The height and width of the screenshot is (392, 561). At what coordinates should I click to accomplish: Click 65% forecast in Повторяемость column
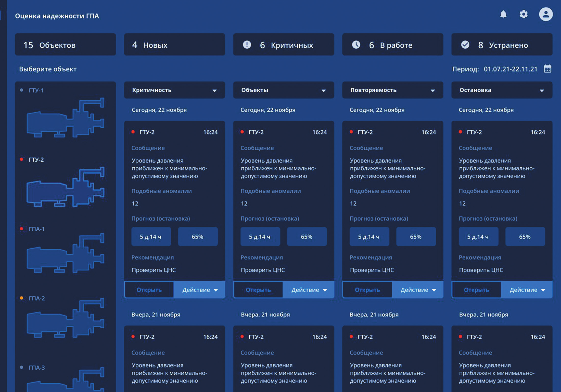coord(416,237)
